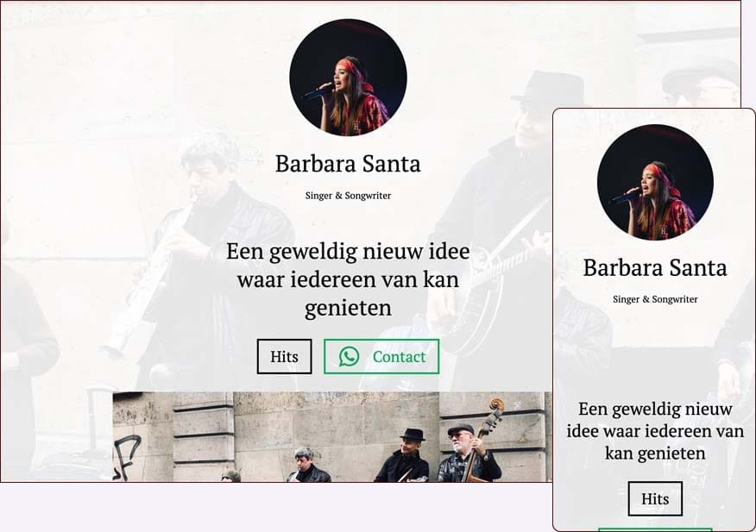Click the seated man wearing black hat
This screenshot has width=756, height=532.
click(401, 455)
